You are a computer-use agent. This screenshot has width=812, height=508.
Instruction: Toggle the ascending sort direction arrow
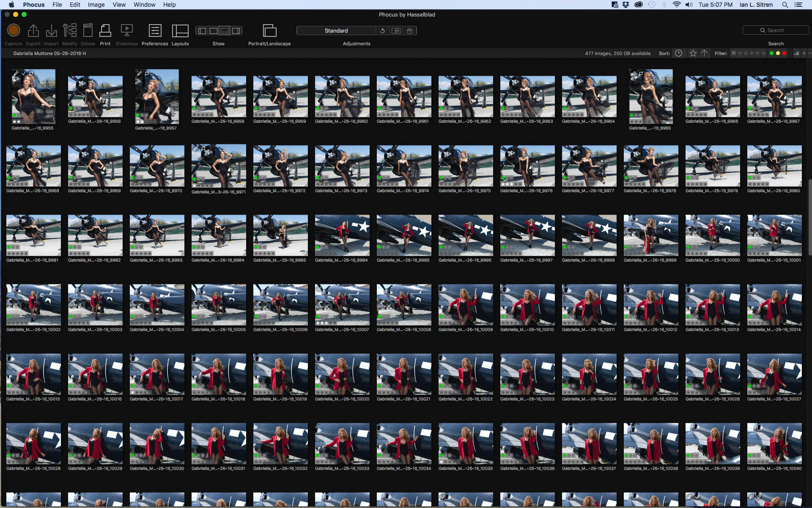pos(704,53)
